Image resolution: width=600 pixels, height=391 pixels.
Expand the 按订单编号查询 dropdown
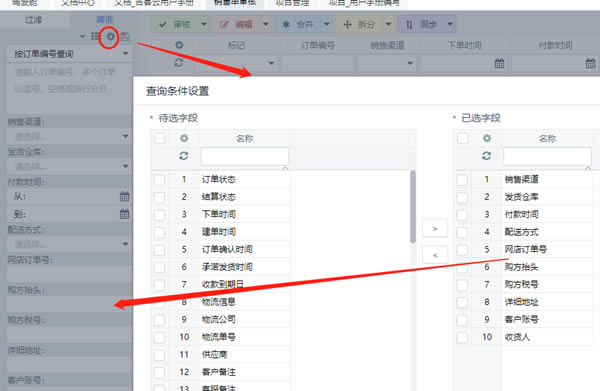click(x=126, y=54)
